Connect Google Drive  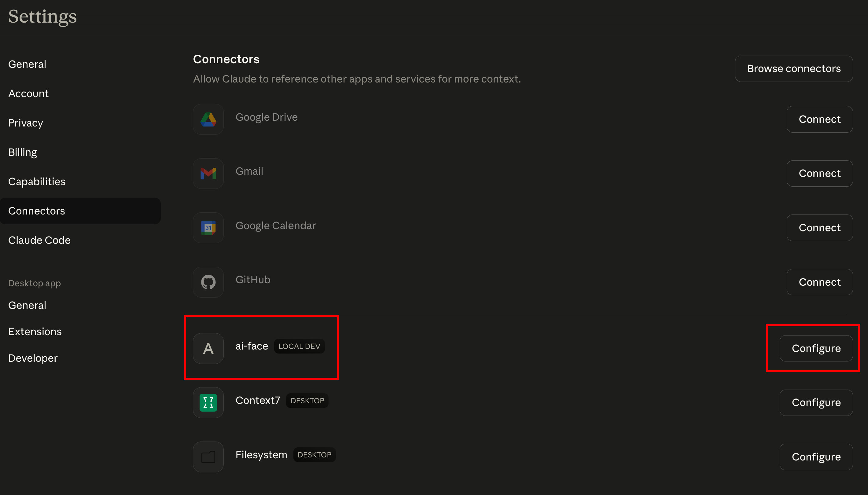pos(819,119)
